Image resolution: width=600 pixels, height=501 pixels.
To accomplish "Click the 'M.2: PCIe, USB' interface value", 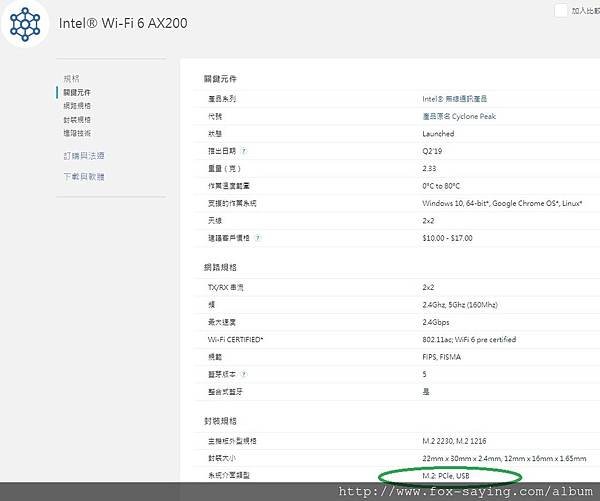I will tap(446, 476).
